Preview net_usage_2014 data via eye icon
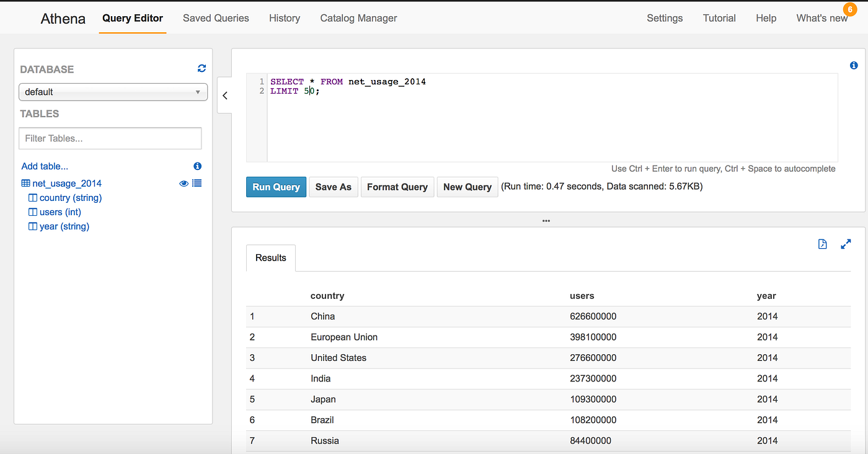This screenshot has width=868, height=454. pyautogui.click(x=184, y=183)
